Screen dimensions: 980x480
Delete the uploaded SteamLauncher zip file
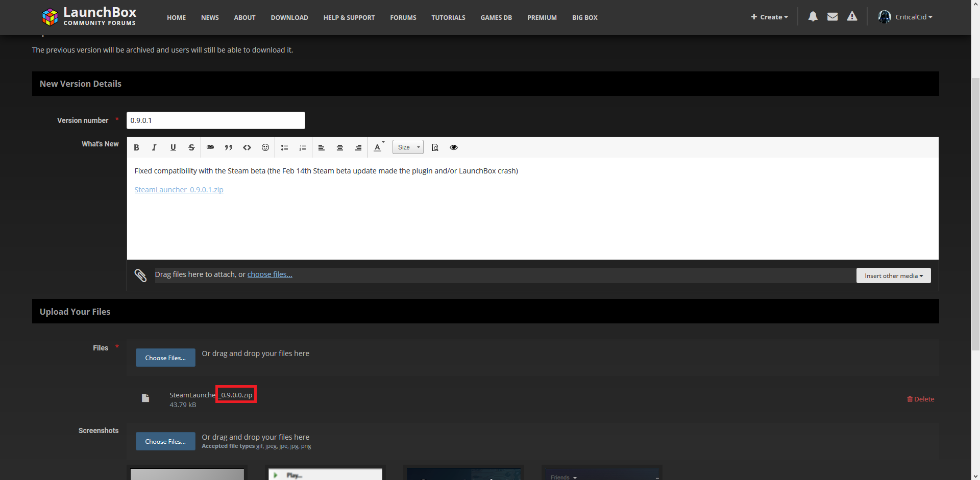point(920,399)
